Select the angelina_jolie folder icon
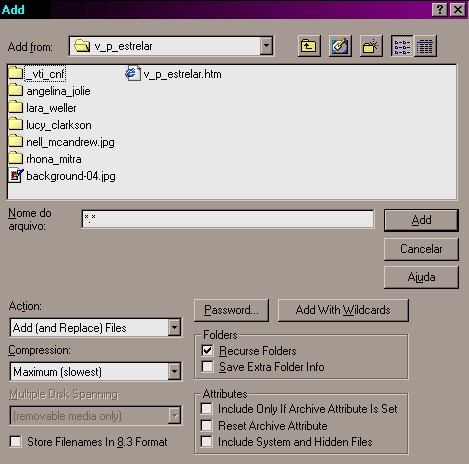This screenshot has height=464, width=469. coord(15,90)
